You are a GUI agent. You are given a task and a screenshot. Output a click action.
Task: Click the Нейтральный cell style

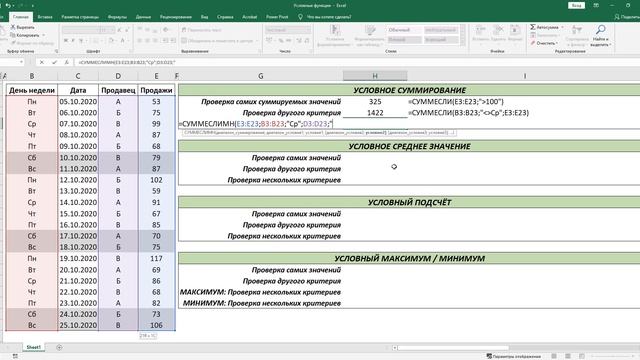tap(441, 30)
